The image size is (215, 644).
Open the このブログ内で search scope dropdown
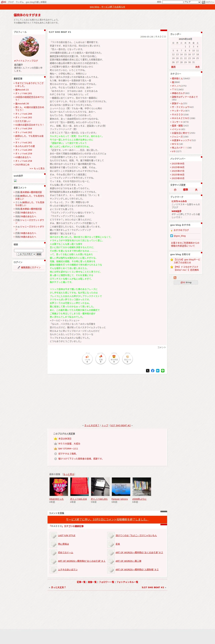coord(26,254)
